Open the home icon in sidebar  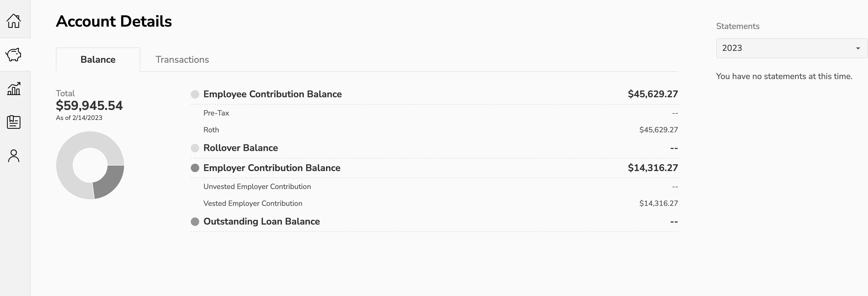click(14, 21)
